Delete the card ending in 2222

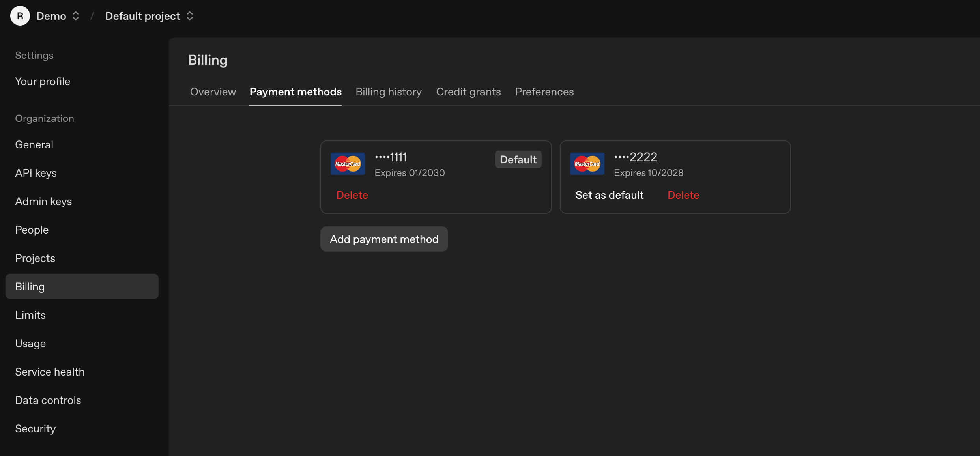683,195
